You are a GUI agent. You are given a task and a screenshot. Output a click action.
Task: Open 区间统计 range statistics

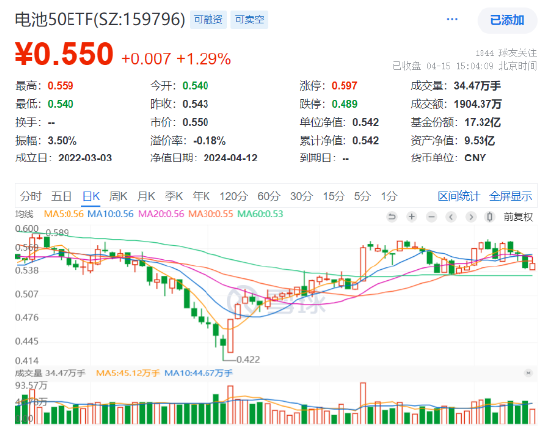458,196
